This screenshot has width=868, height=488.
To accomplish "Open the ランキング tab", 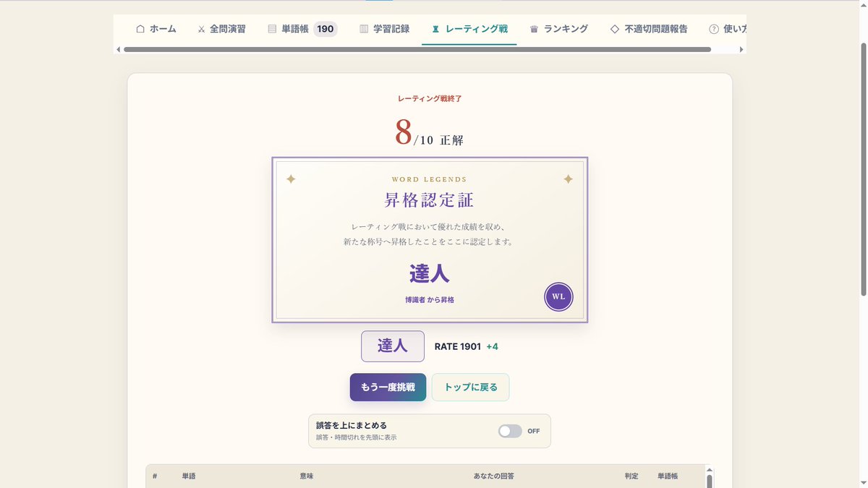I will coord(558,29).
